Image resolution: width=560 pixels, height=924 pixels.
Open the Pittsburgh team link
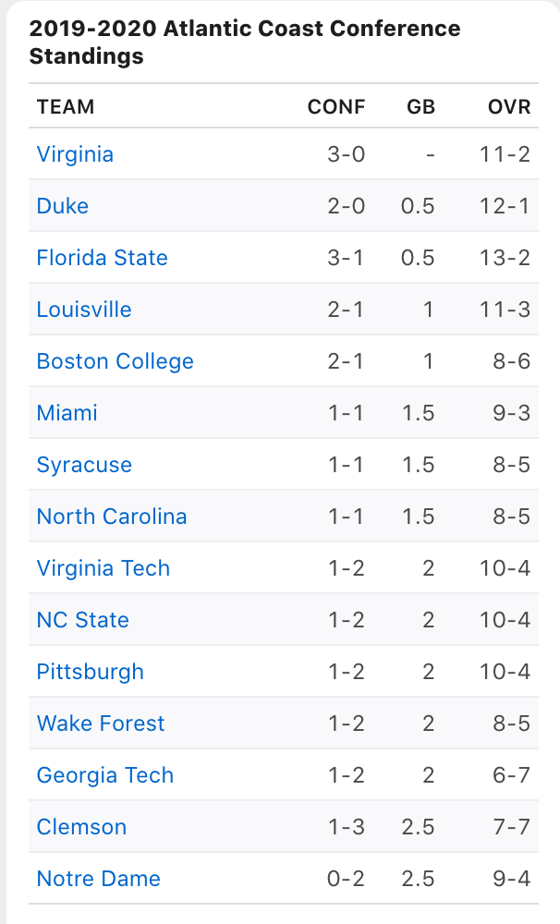[91, 672]
